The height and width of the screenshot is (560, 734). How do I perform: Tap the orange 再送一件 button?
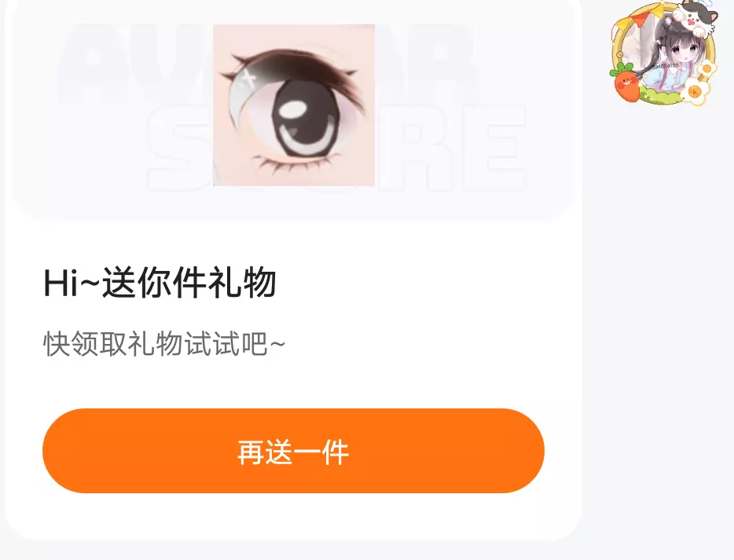[293, 451]
